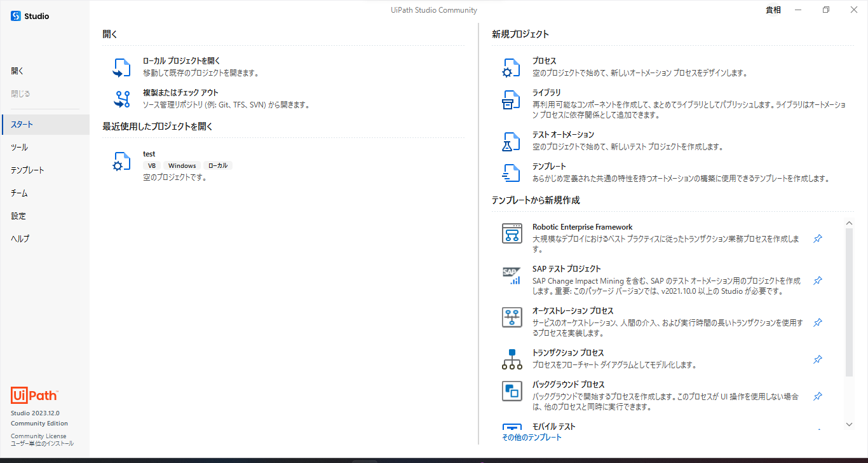Click the Clone or Check Out icon

coord(122,99)
